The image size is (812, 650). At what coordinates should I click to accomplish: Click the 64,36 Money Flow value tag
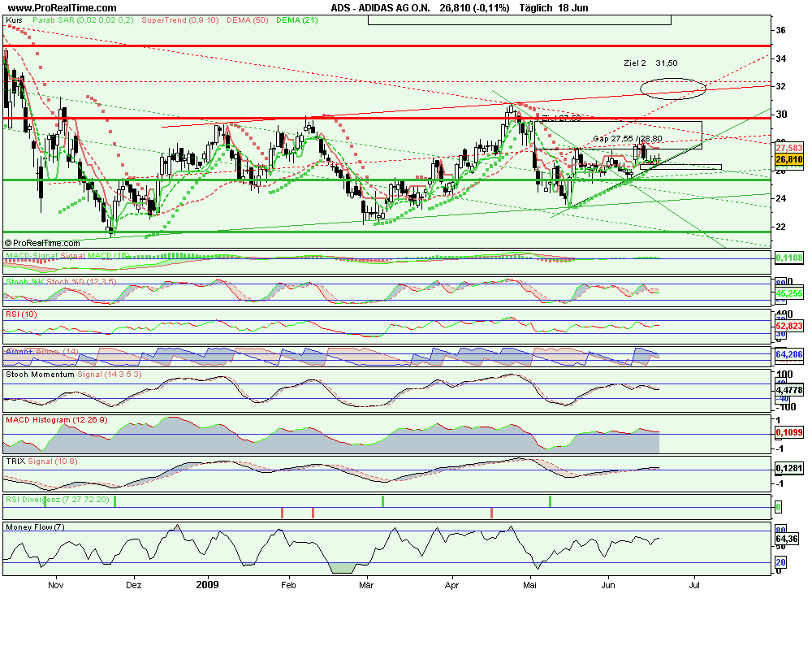(787, 539)
